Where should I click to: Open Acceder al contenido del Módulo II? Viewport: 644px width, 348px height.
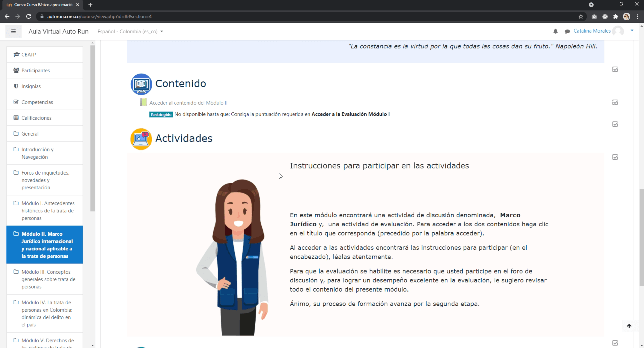(188, 103)
